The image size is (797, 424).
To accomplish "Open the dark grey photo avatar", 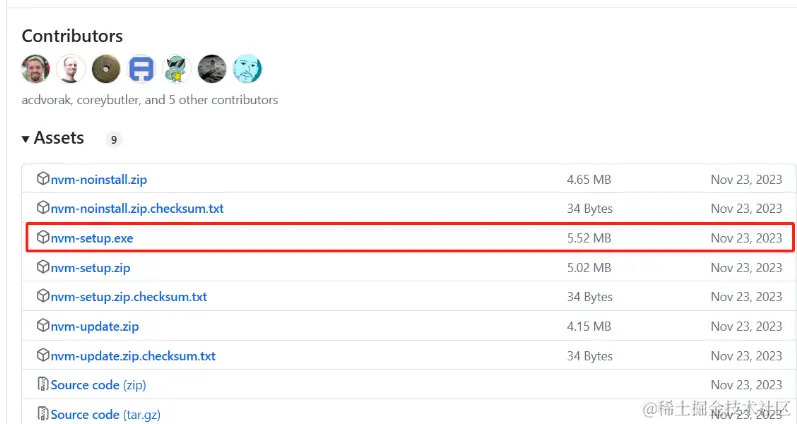I will coord(212,69).
